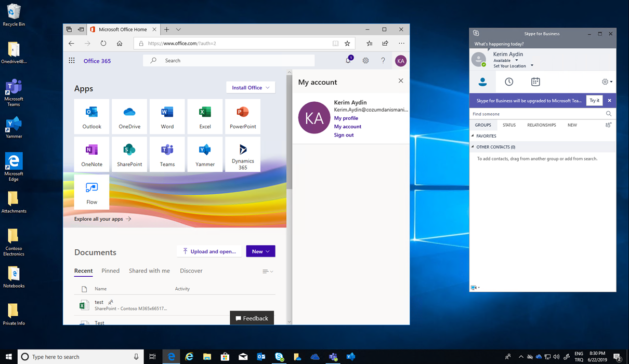The width and height of the screenshot is (629, 364).
Task: Dismiss the Skype Teams upgrade banner
Action: pyautogui.click(x=609, y=101)
